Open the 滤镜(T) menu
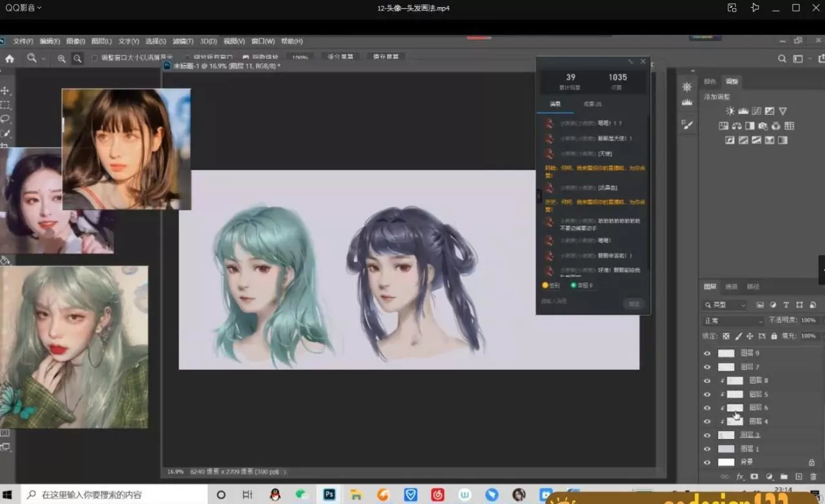The image size is (825, 504). [x=182, y=41]
